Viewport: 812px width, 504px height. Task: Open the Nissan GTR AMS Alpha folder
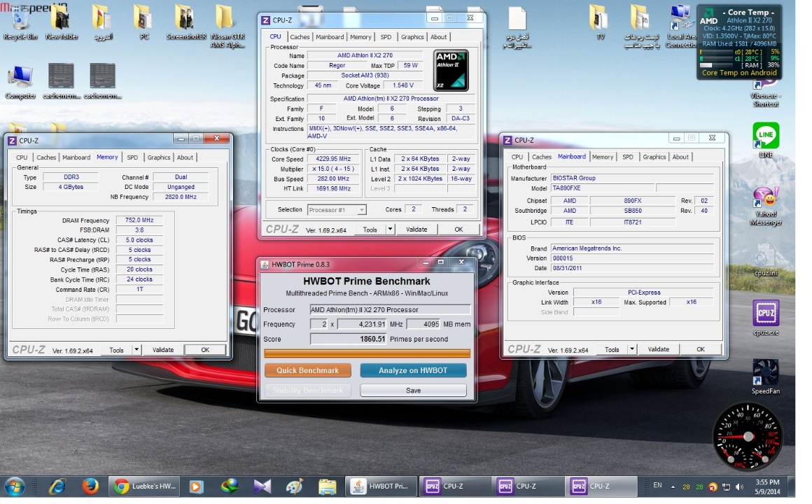pos(227,26)
